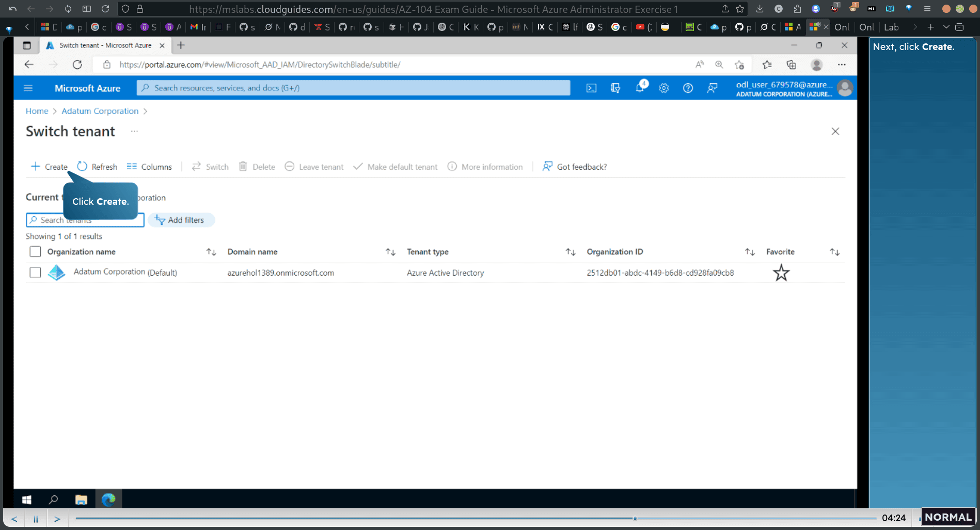Open Azure feedback icon in header
The width and height of the screenshot is (980, 530).
click(x=712, y=88)
